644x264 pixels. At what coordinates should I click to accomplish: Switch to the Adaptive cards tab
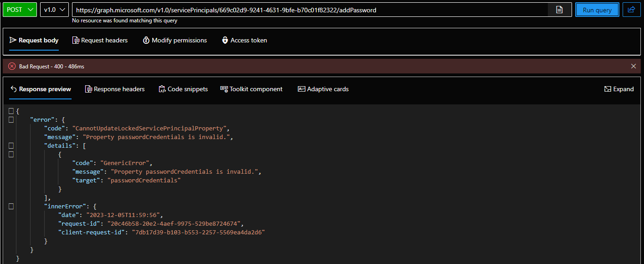coord(323,89)
